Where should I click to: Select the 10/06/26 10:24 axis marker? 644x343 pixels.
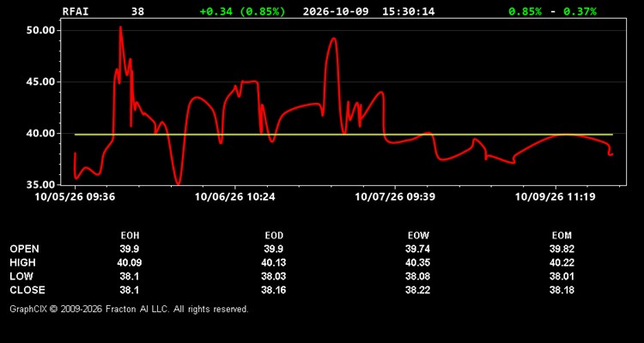click(x=235, y=197)
